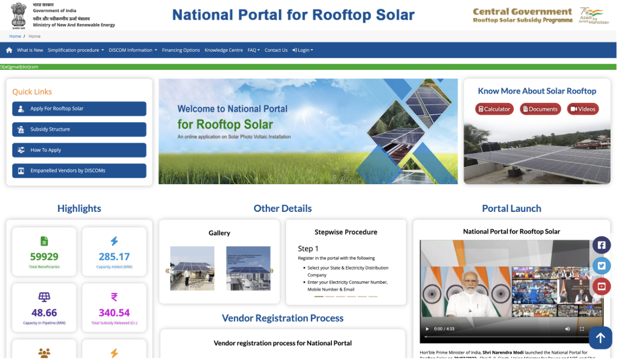Click the video time 0:00 / 4:33
The height and width of the screenshot is (364, 617).
pos(444,329)
